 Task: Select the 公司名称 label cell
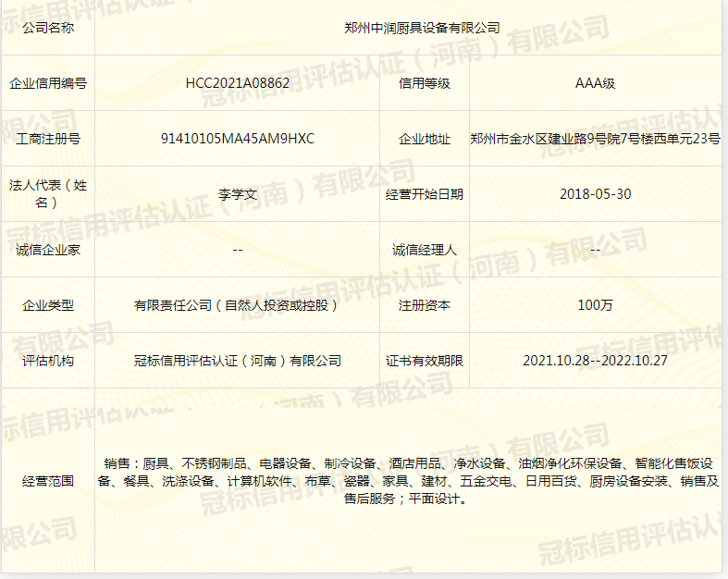click(47, 28)
